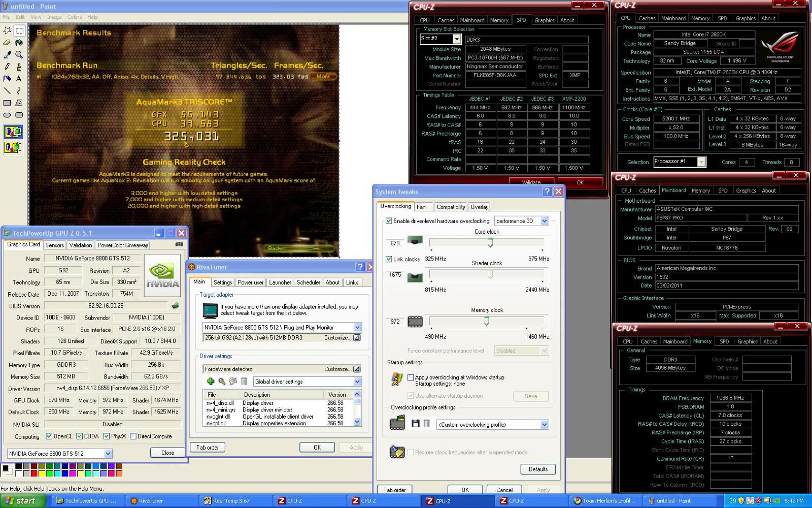
Task: Activate the Magnifier tool in Paint
Action: tap(19, 54)
